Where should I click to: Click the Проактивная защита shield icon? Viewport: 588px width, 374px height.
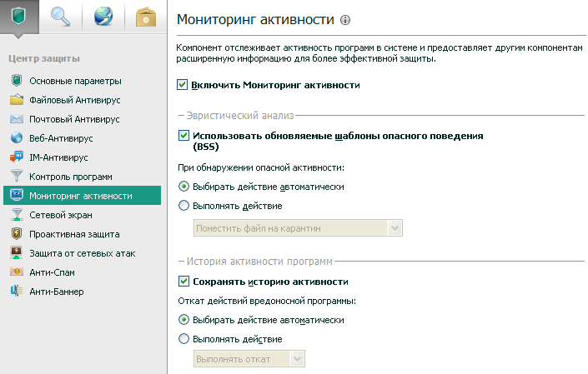tap(16, 234)
